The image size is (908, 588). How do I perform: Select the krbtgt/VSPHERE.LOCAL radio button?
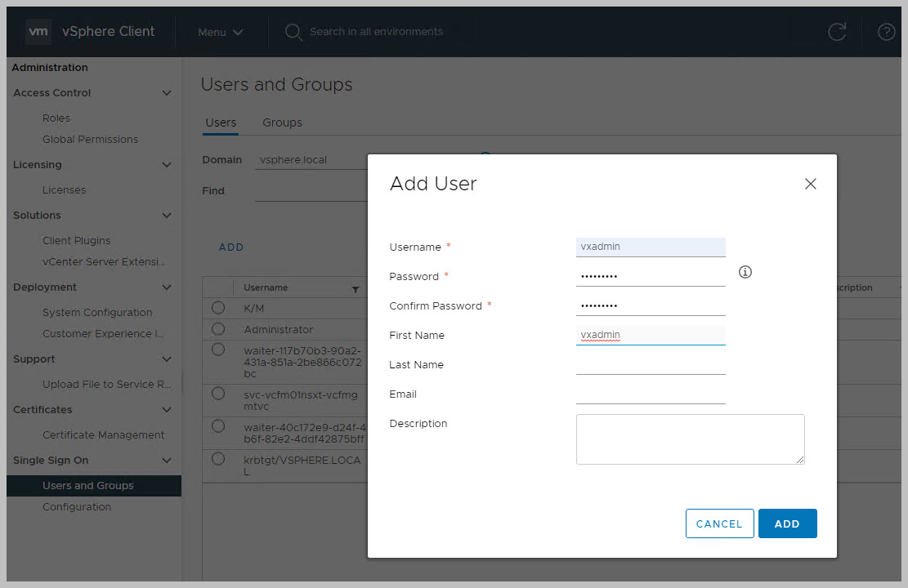click(x=218, y=459)
